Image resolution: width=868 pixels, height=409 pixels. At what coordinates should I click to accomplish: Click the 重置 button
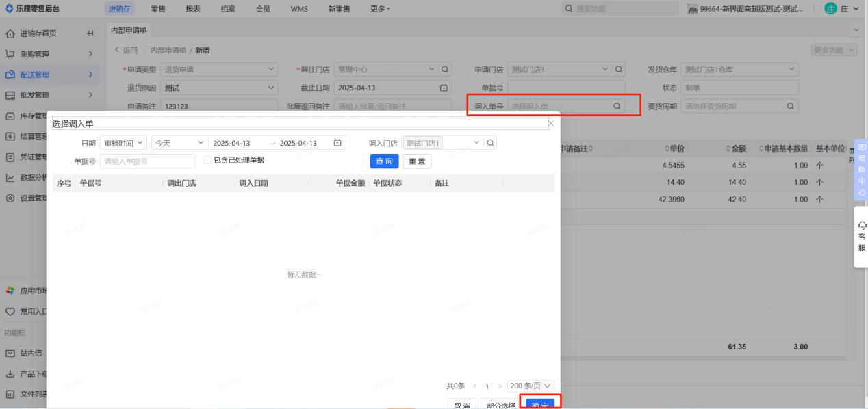click(x=417, y=161)
